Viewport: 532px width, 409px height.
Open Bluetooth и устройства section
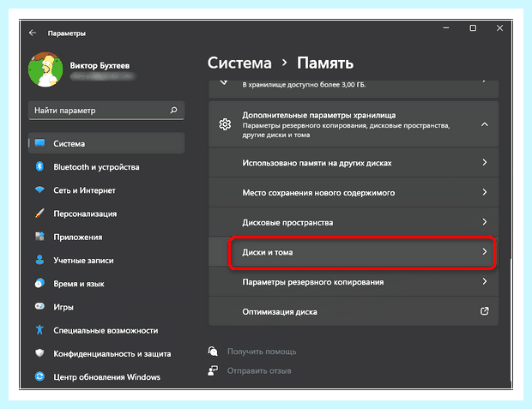point(96,167)
